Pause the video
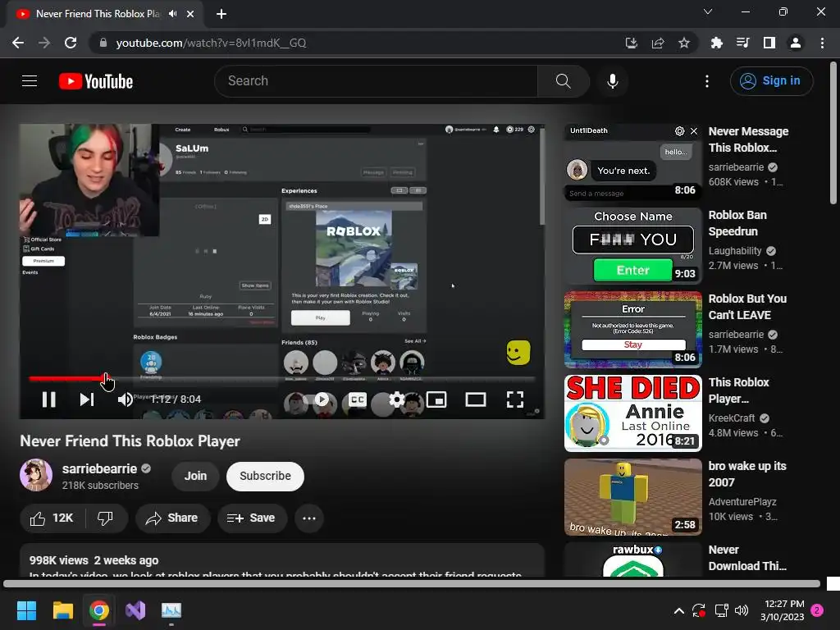The image size is (840, 630). 48,399
